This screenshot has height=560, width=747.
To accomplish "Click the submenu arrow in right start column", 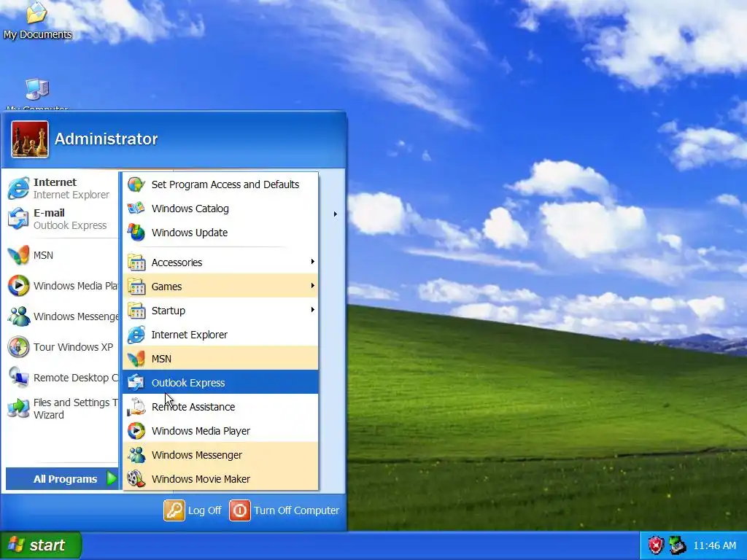I will point(336,214).
